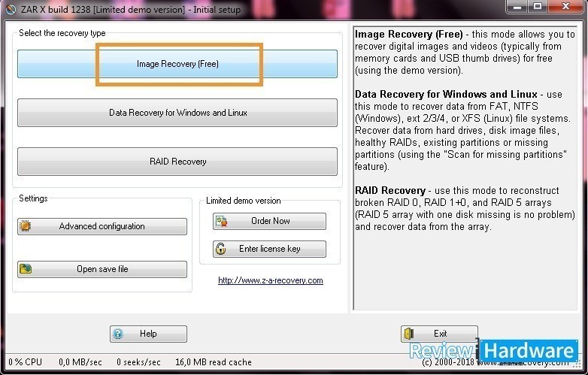Maximize the ZAR window
The image size is (588, 375).
tap(538, 6)
